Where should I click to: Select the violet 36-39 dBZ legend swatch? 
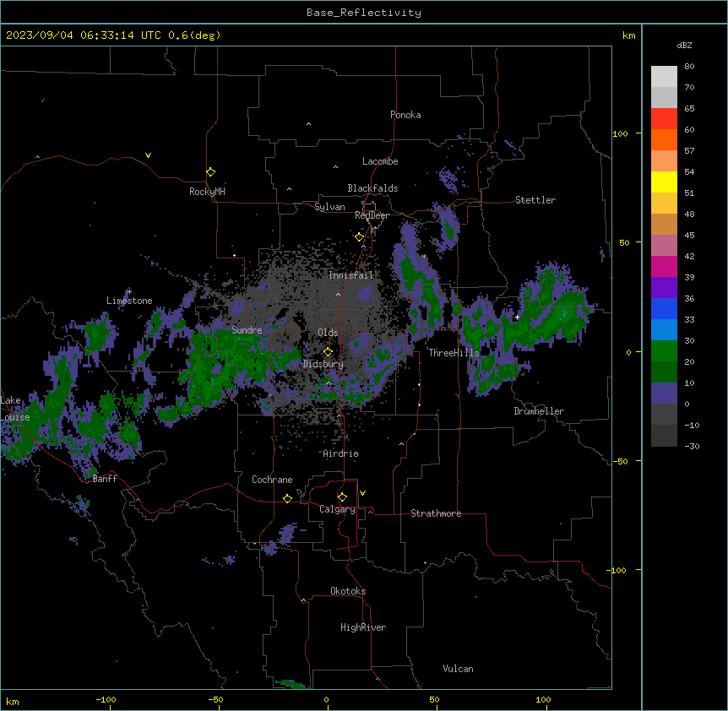[x=664, y=288]
